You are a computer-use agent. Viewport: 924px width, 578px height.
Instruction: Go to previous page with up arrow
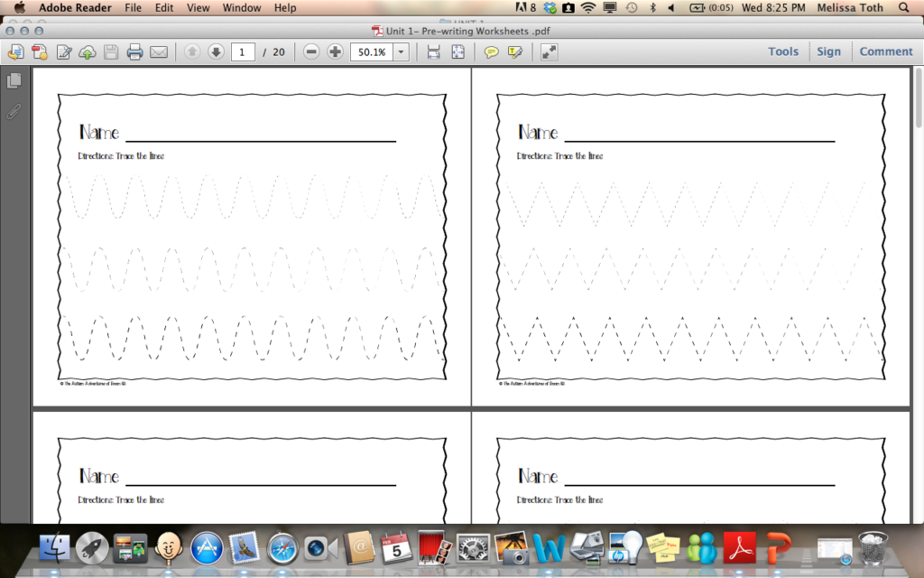point(192,51)
